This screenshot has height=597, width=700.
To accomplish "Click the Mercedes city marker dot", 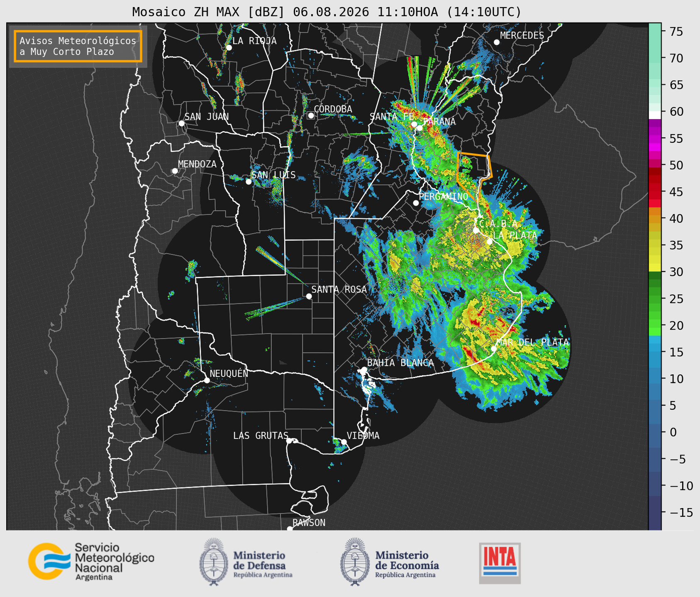I will pyautogui.click(x=496, y=42).
